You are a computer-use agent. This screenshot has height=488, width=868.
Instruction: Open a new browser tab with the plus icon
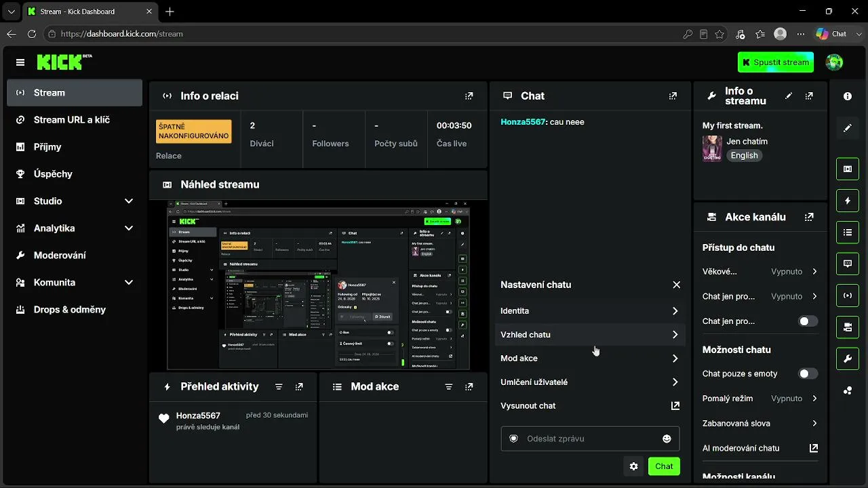click(170, 12)
